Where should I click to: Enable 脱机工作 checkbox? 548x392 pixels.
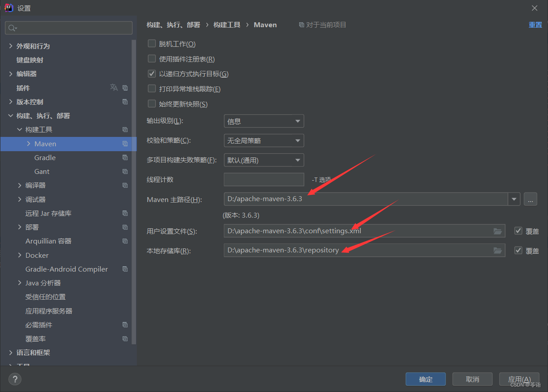pyautogui.click(x=152, y=44)
